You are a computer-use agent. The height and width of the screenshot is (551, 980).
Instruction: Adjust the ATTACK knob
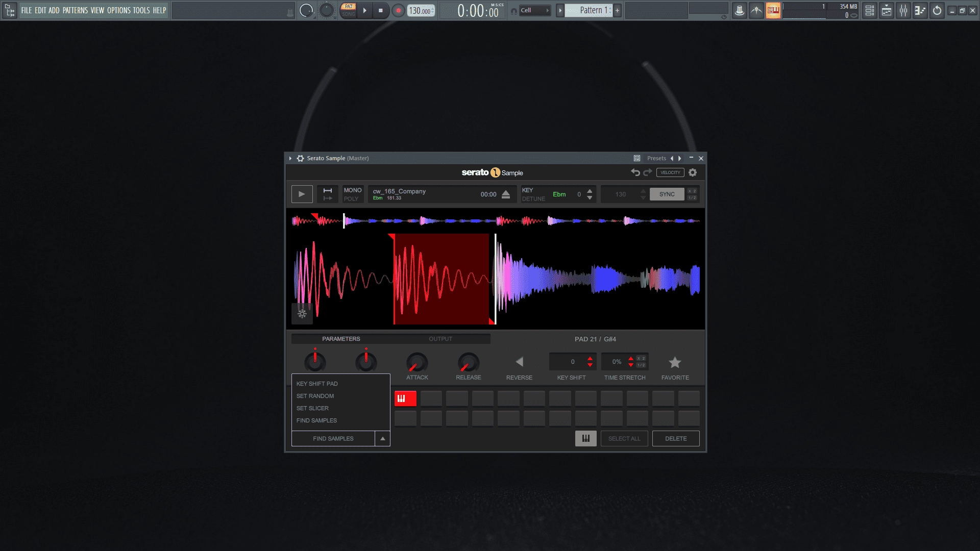417,363
